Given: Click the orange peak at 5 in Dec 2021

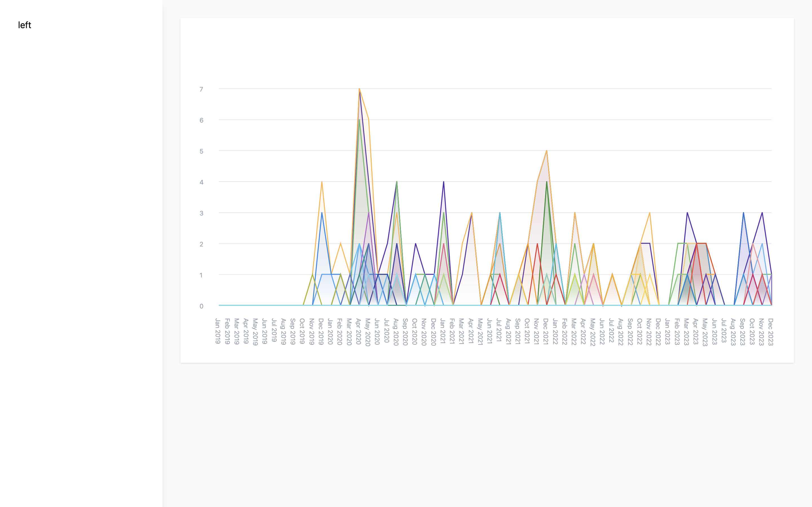Looking at the screenshot, I should 547,151.
